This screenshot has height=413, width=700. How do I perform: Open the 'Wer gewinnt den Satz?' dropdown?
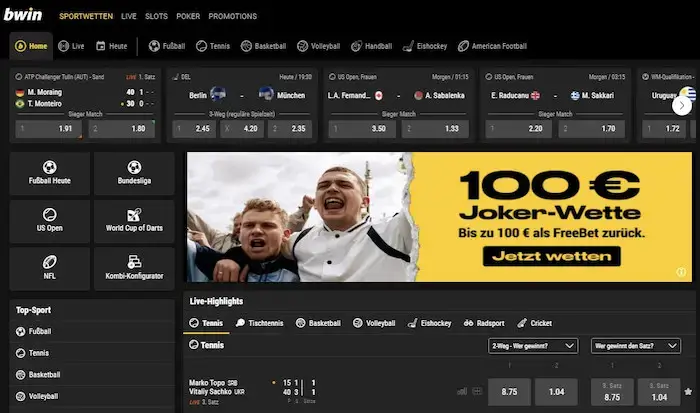(636, 346)
